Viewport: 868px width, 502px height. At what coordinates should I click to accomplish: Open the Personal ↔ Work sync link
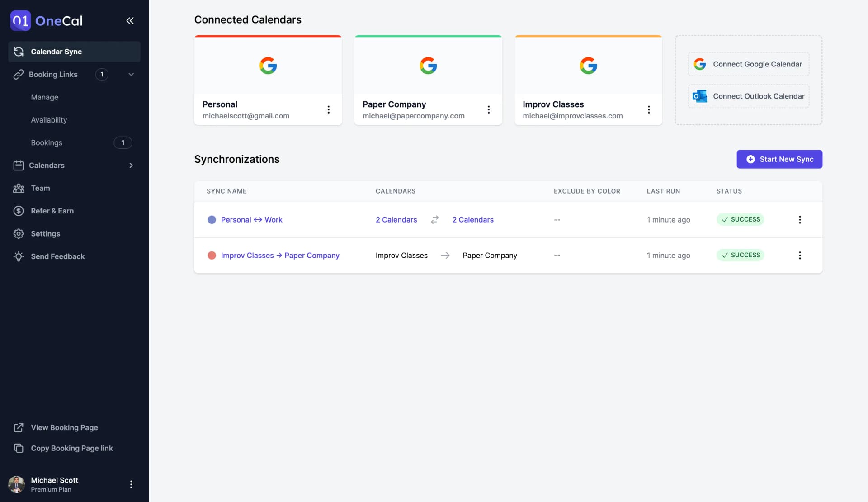pos(251,220)
